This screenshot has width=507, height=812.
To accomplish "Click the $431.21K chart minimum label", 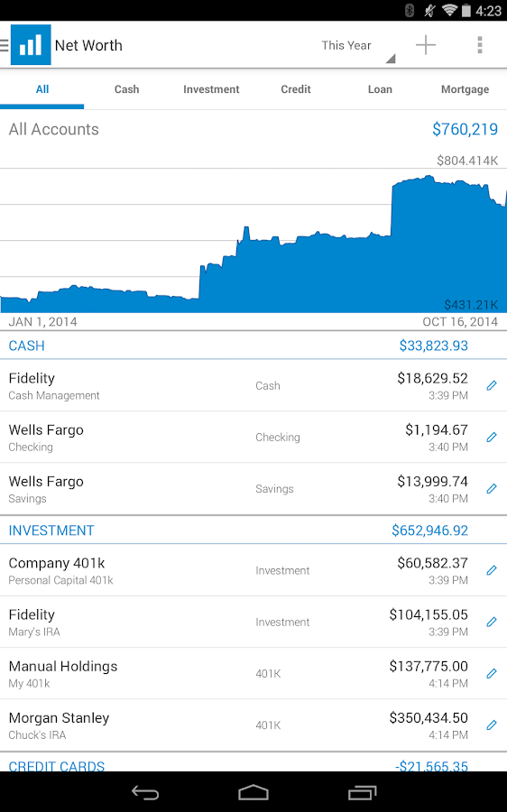I will (471, 305).
